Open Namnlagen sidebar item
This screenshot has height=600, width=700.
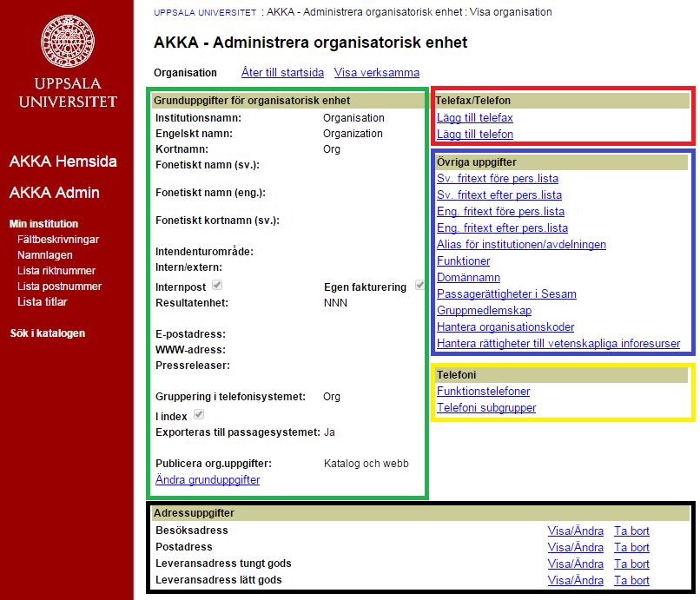click(x=44, y=255)
